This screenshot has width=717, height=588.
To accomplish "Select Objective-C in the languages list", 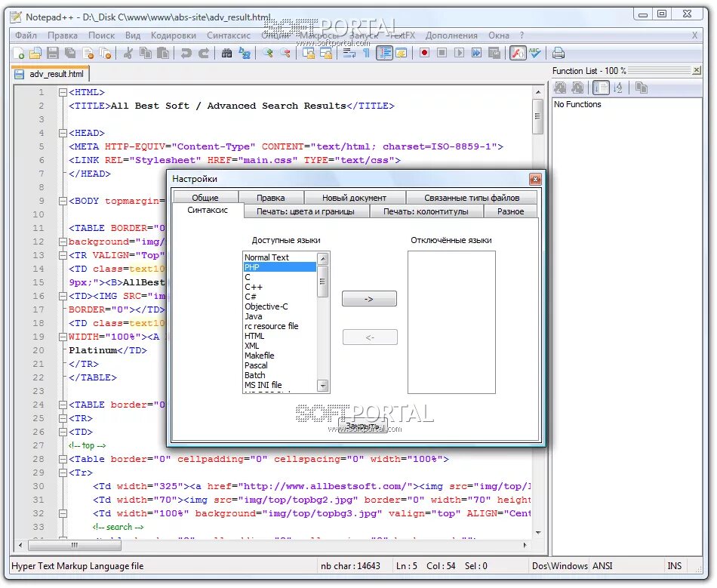I will (279, 306).
